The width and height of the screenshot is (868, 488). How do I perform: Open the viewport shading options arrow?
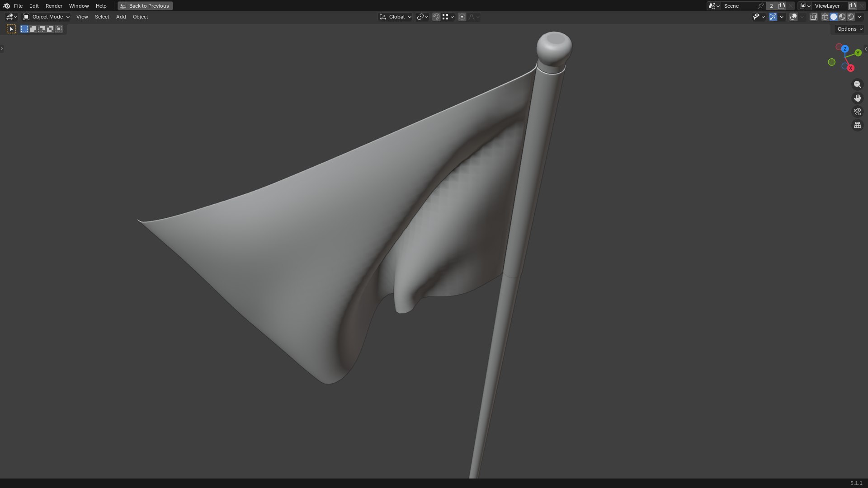click(x=859, y=17)
